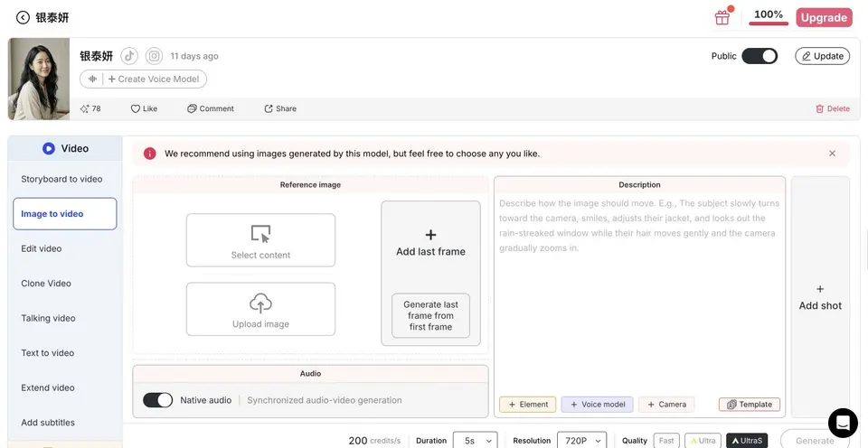This screenshot has width=868, height=448.
Task: Click the Select content box
Action: 260,240
